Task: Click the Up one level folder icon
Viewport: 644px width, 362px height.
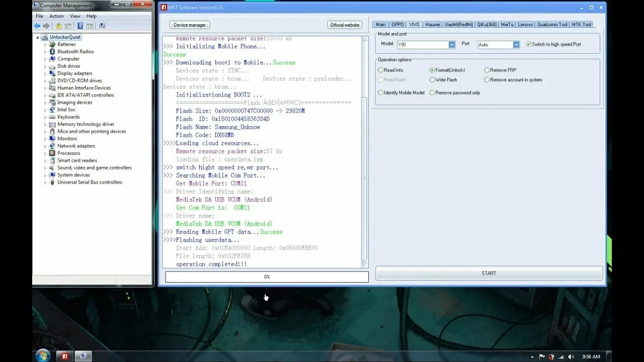Action: (59, 26)
